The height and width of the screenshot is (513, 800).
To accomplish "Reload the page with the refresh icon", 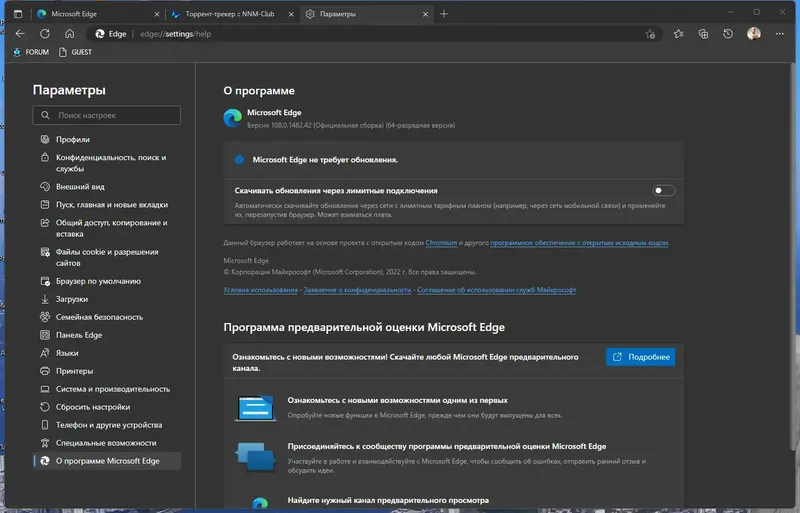I will click(x=45, y=34).
